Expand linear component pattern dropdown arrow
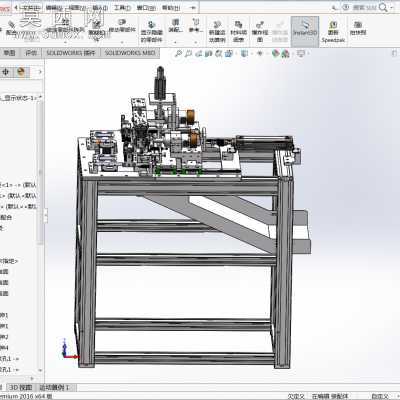 tap(65, 42)
